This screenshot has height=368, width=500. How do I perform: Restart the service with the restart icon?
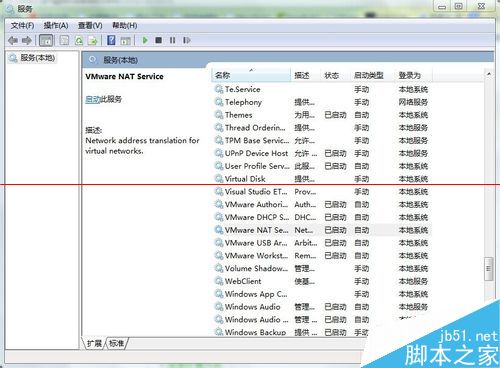coord(187,40)
